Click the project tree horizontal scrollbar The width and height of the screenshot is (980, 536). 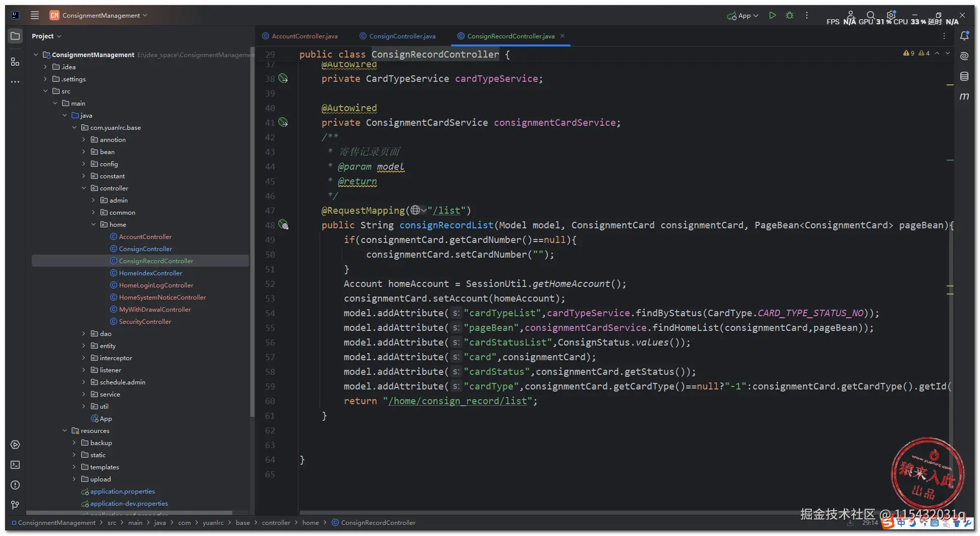click(129, 513)
